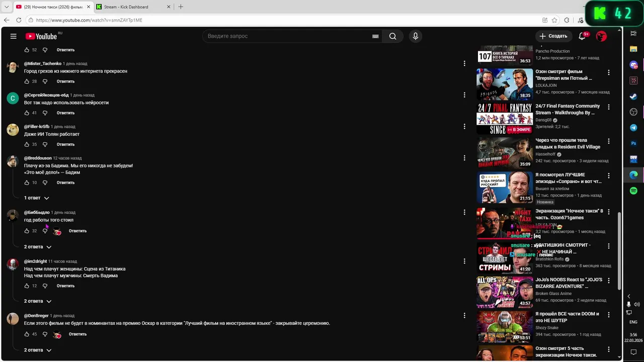
Task: Expand 1 ответ under @Breddouson comment
Action: click(x=37, y=198)
